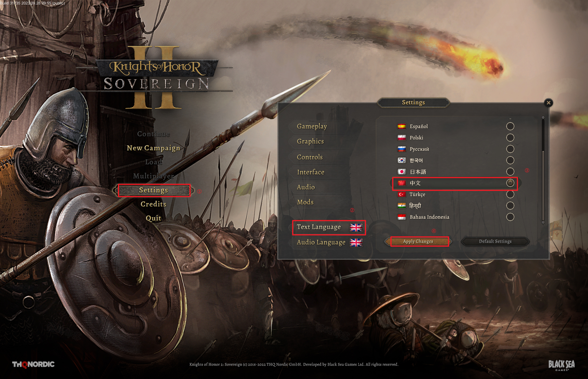Image resolution: width=588 pixels, height=379 pixels.
Task: Select the 中文 radio button
Action: tap(510, 183)
